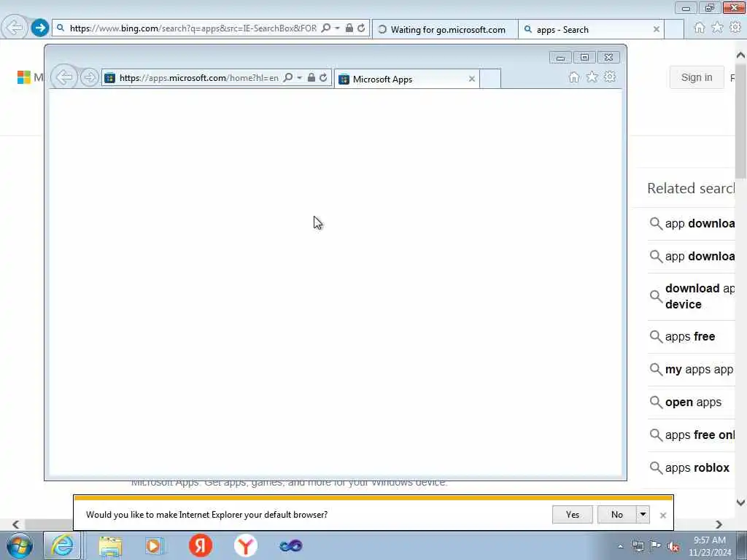The image size is (747, 560).
Task: Open Tools gear in the Bing window
Action: tap(735, 28)
